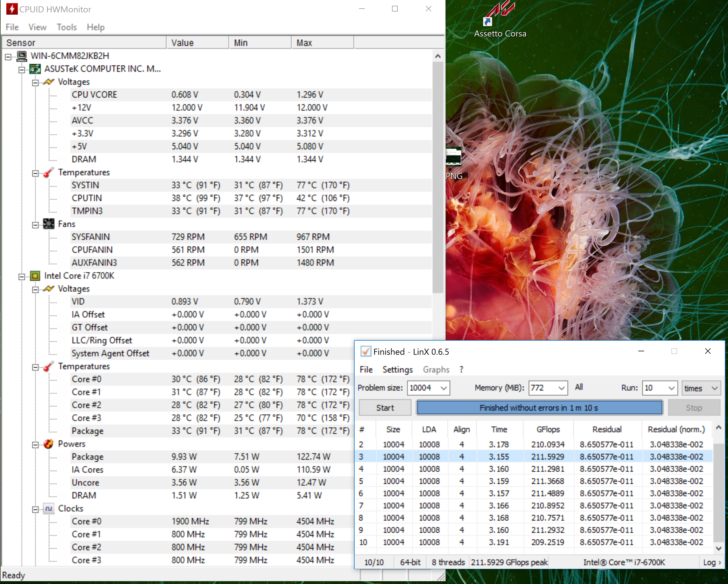
Task: Click the Intel Core i7 6700K chip icon
Action: tap(35, 276)
